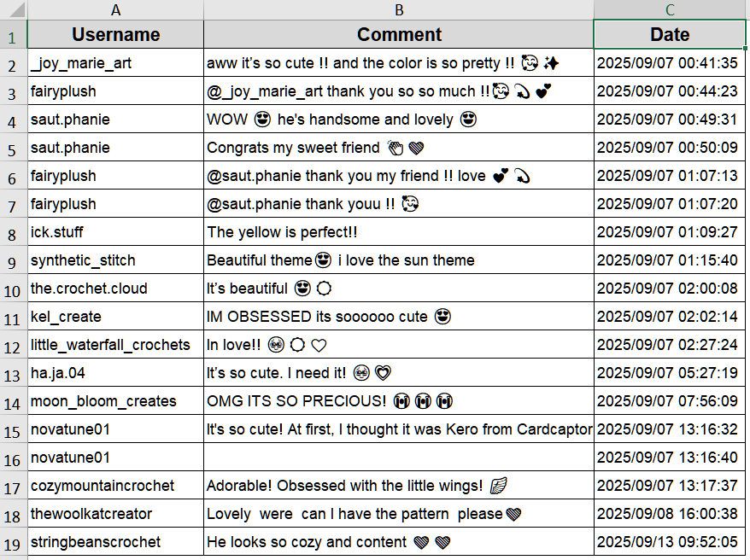Select column B header
The height and width of the screenshot is (560, 750).
tap(399, 10)
